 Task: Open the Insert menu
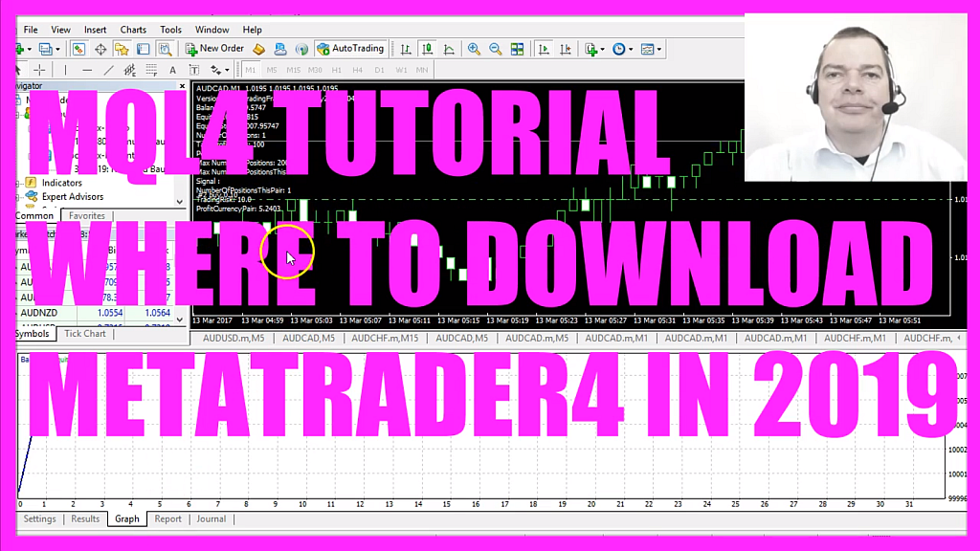pos(95,30)
